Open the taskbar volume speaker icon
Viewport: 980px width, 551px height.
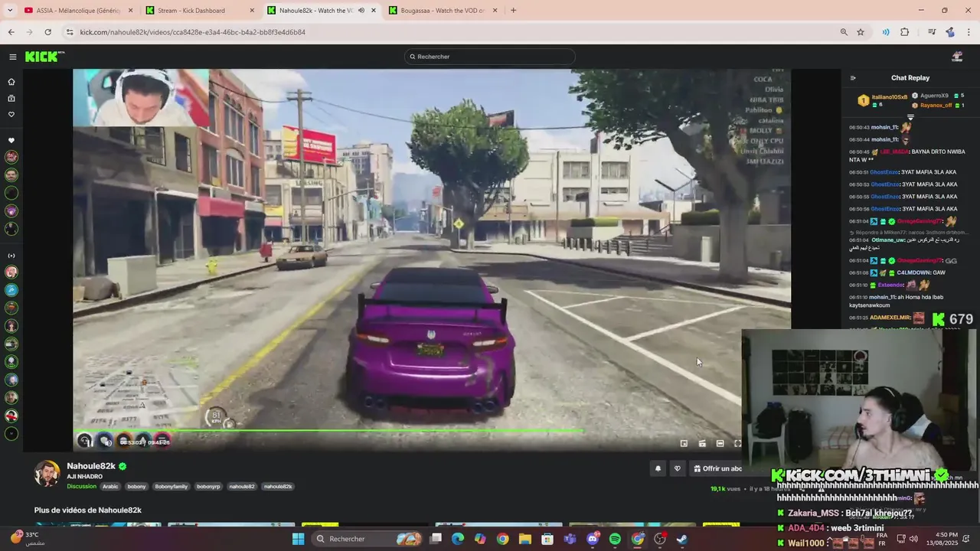(913, 539)
